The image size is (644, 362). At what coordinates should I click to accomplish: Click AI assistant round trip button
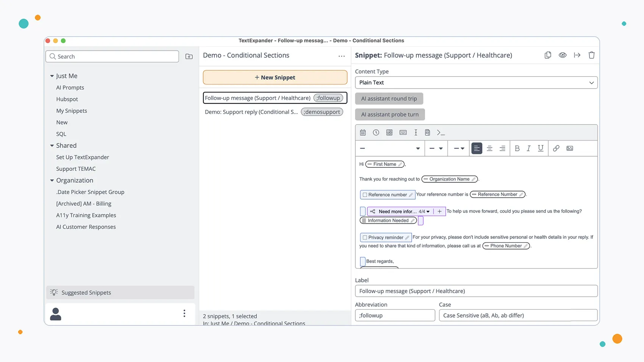(389, 98)
